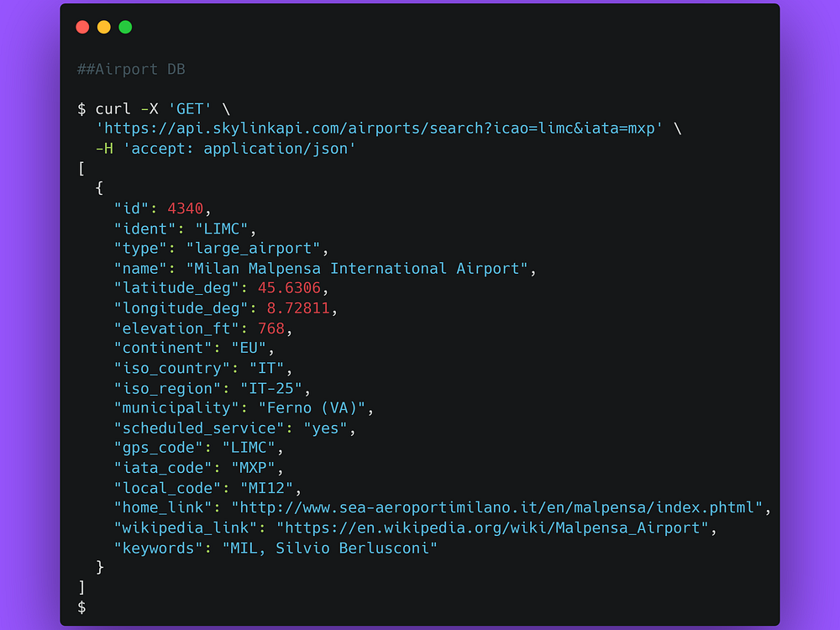Click the elevation value 768
The image size is (840, 630).
271,328
